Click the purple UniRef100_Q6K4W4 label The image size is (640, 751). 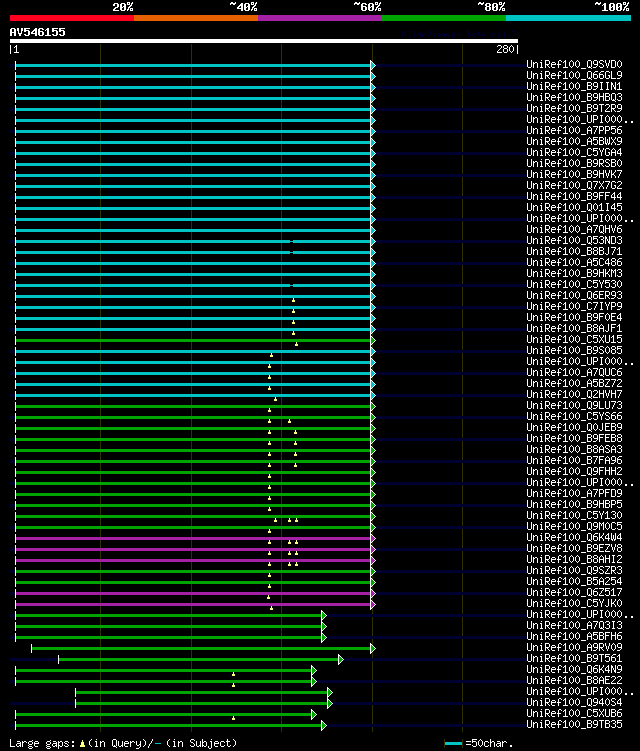574,538
